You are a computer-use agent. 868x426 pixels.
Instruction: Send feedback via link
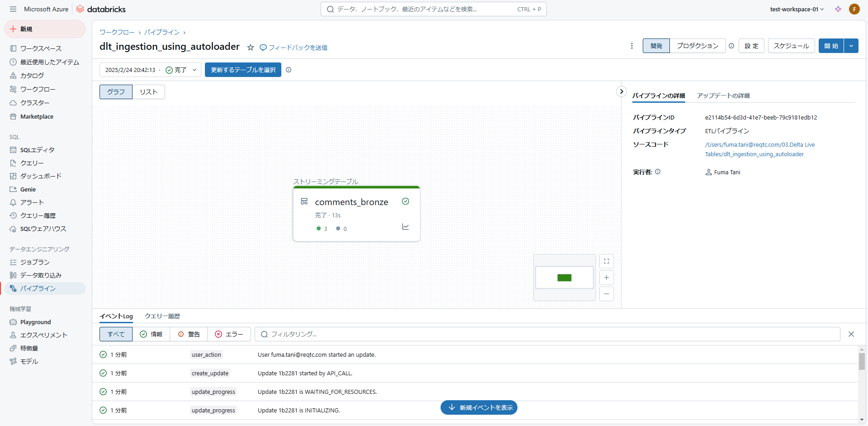[294, 48]
